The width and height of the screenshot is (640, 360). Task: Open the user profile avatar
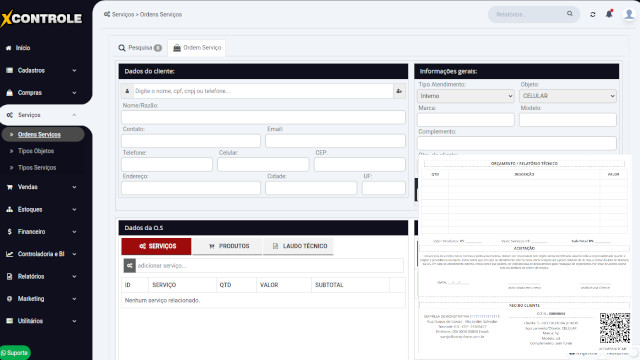click(629, 14)
